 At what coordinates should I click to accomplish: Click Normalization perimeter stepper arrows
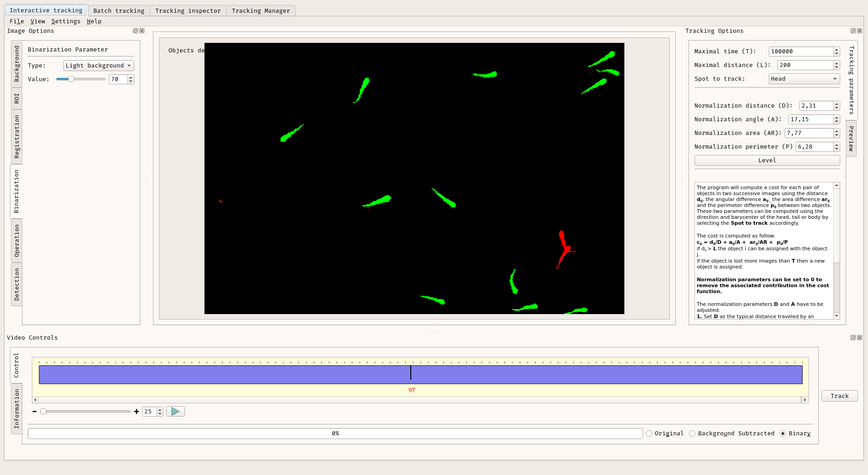(837, 147)
